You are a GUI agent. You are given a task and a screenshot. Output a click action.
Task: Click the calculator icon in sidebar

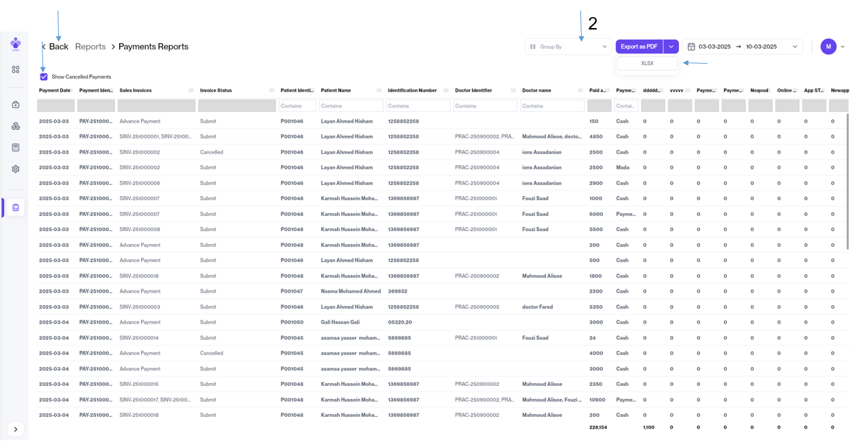(x=15, y=147)
